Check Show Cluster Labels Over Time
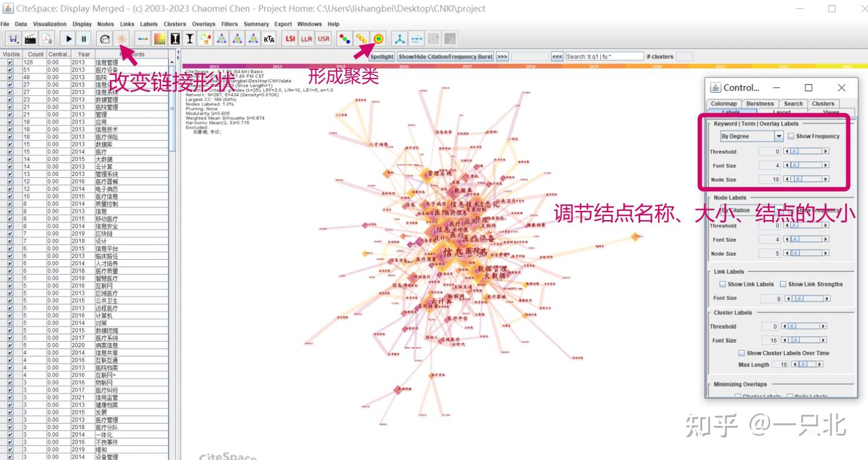This screenshot has height=460, width=868. coord(743,353)
